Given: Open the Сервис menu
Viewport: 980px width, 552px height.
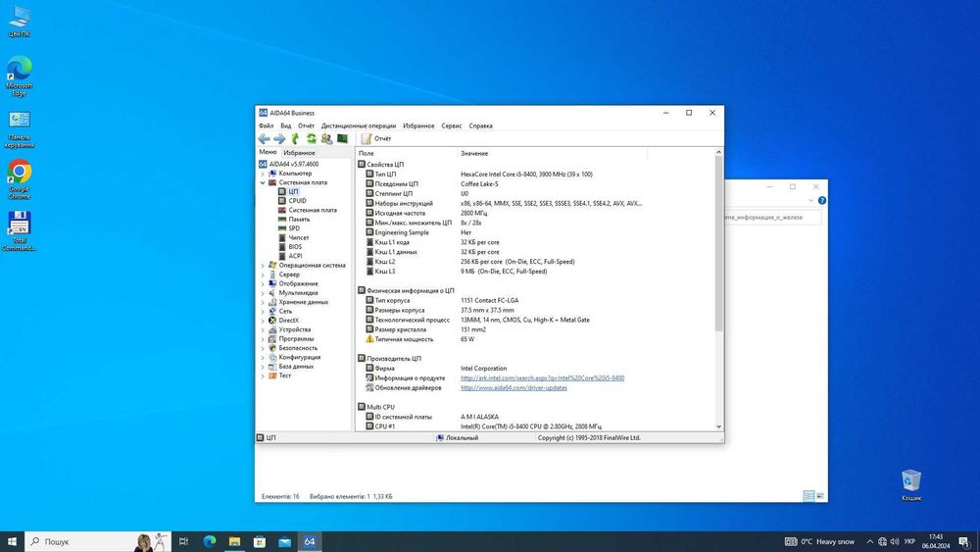Looking at the screenshot, I should pos(452,125).
